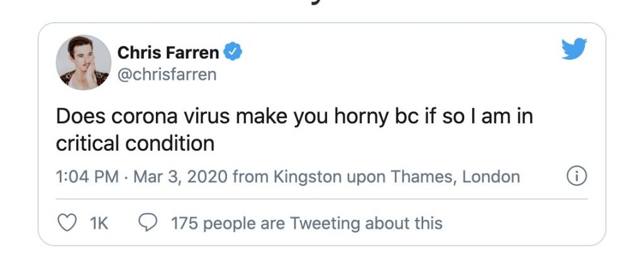Click the Twitter bird logo
644x274 pixels.
[574, 49]
